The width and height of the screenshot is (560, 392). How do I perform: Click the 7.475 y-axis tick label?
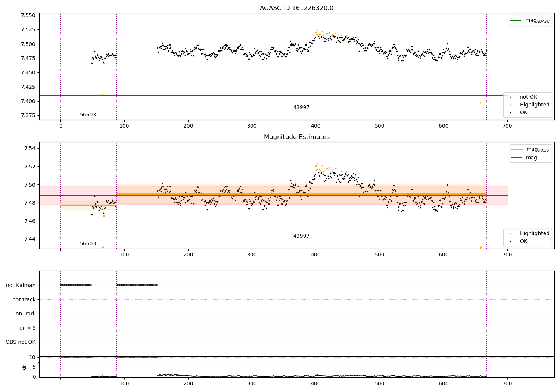(x=28, y=58)
